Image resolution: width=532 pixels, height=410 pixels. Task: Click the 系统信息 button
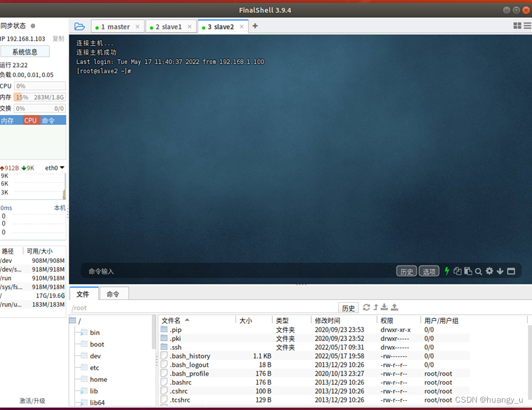click(x=25, y=52)
